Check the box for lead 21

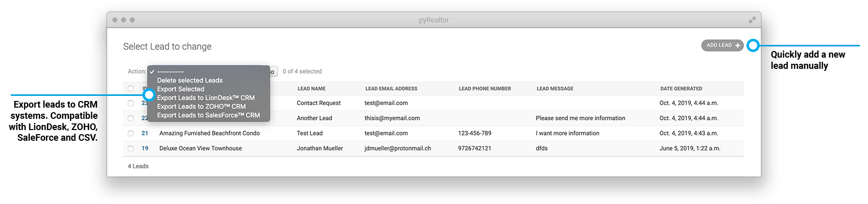coord(131,133)
